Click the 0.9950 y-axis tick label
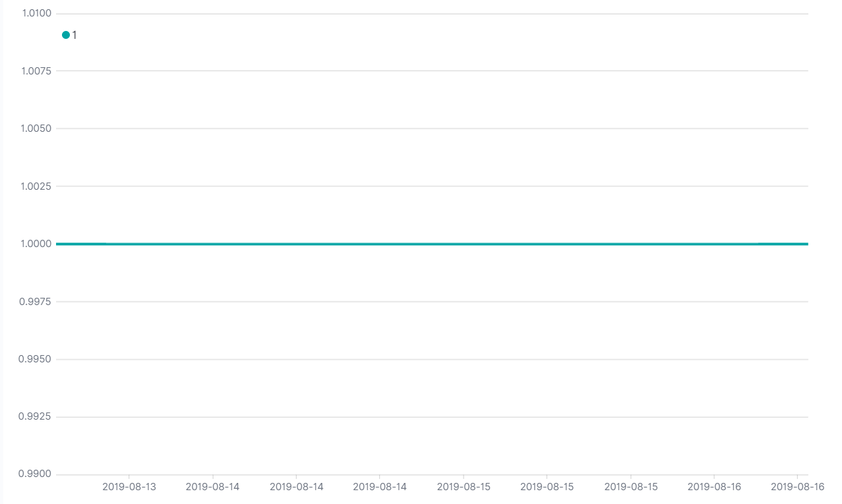The image size is (842, 504). [x=37, y=359]
